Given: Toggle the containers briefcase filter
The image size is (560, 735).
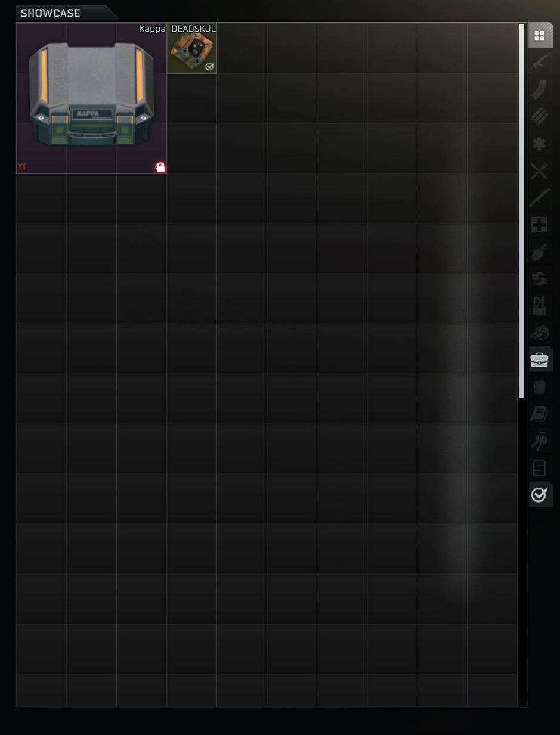Looking at the screenshot, I should [x=540, y=359].
